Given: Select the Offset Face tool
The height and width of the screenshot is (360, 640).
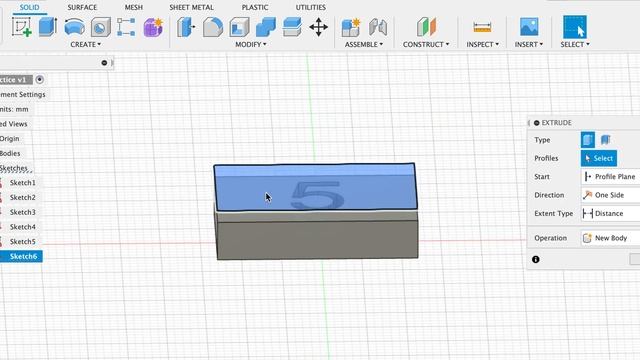Looking at the screenshot, I should 292,27.
